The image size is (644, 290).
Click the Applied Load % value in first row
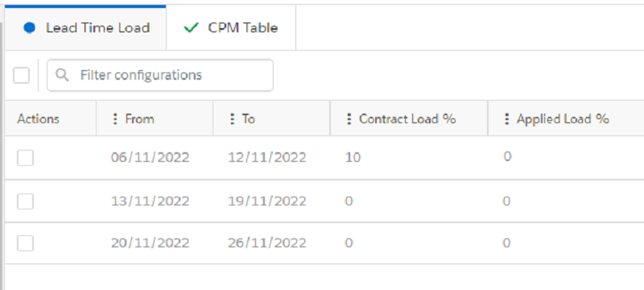[507, 156]
